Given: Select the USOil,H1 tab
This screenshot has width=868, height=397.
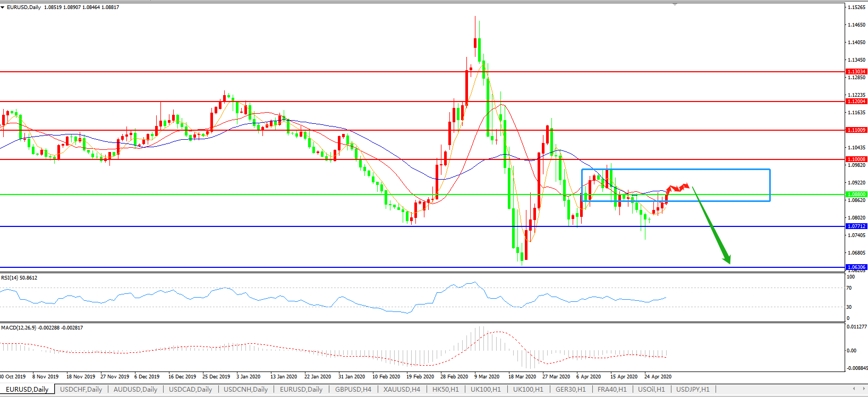Looking at the screenshot, I should coord(651,390).
